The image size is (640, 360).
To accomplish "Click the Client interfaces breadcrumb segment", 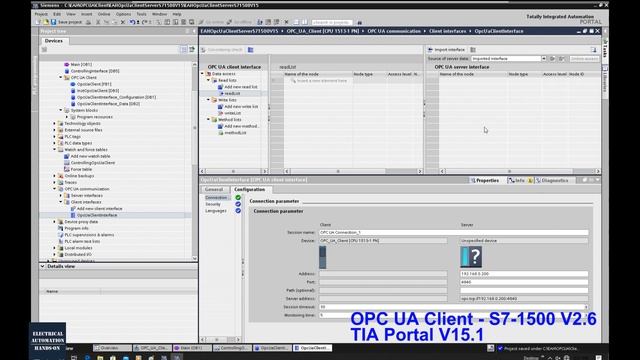I will pyautogui.click(x=447, y=31).
